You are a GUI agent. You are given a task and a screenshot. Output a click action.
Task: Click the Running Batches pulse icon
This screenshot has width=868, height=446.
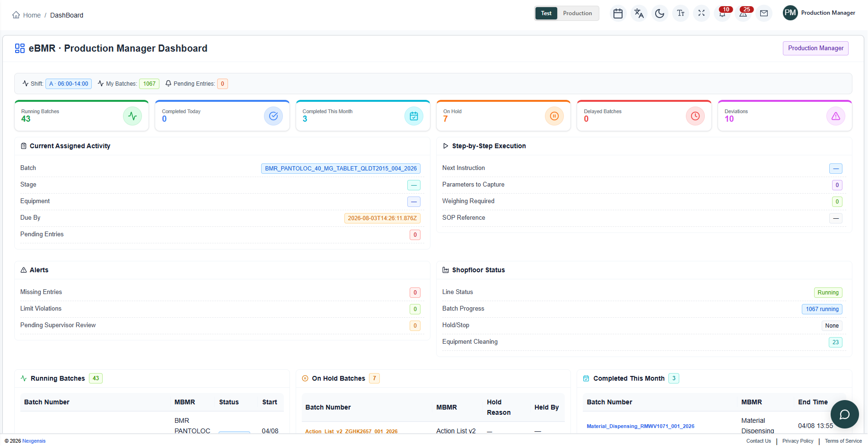coord(132,116)
